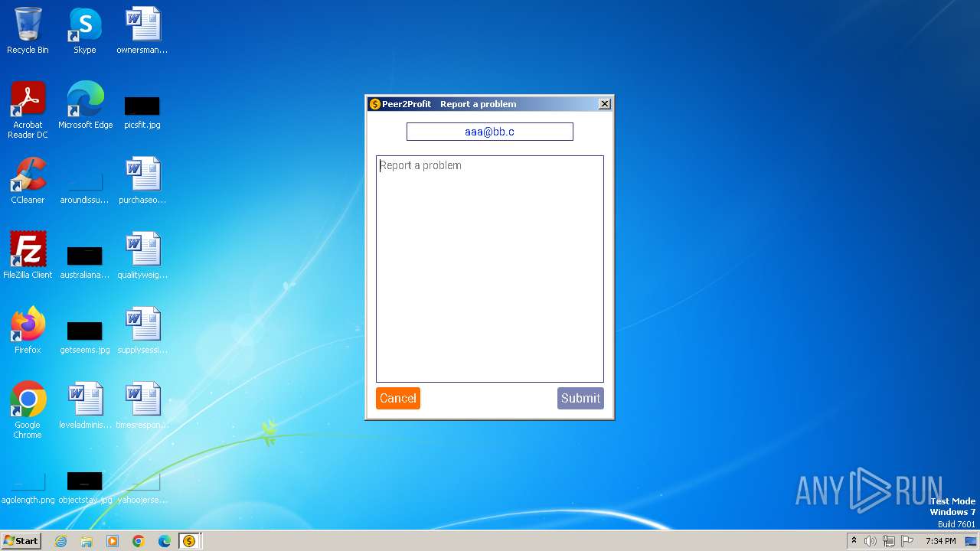Launch Skype from the desktop
Viewport: 980px width, 551px height.
(x=85, y=31)
